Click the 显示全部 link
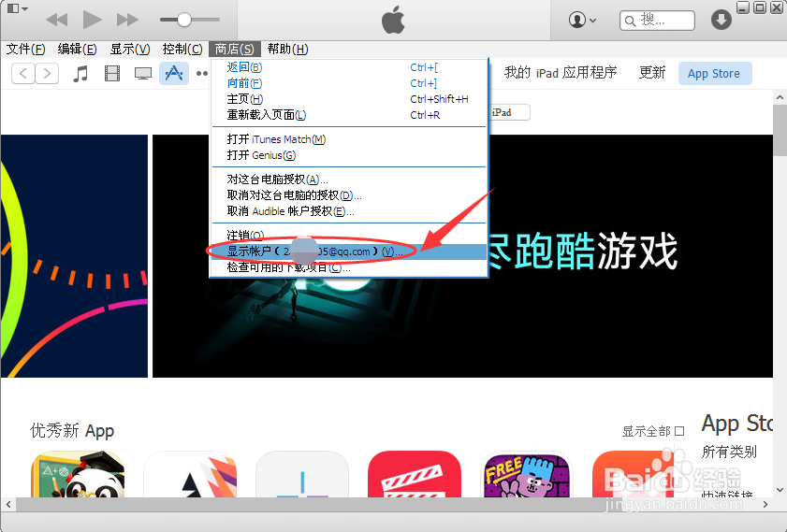 [653, 431]
